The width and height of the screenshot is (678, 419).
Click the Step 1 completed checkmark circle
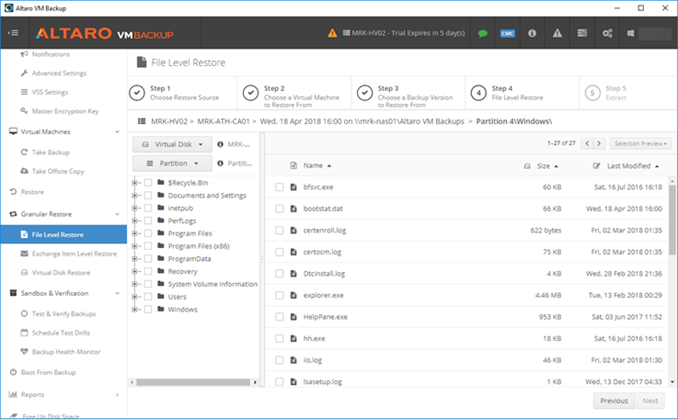tap(137, 93)
